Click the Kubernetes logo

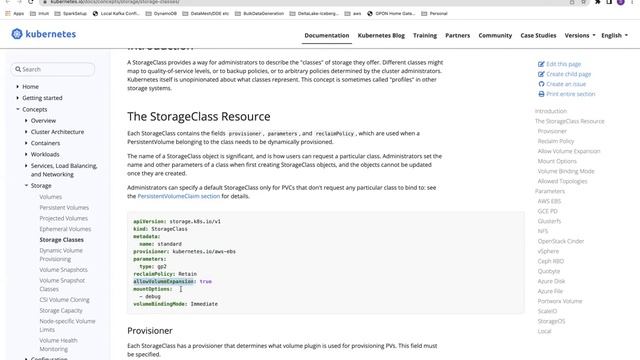(x=43, y=34)
